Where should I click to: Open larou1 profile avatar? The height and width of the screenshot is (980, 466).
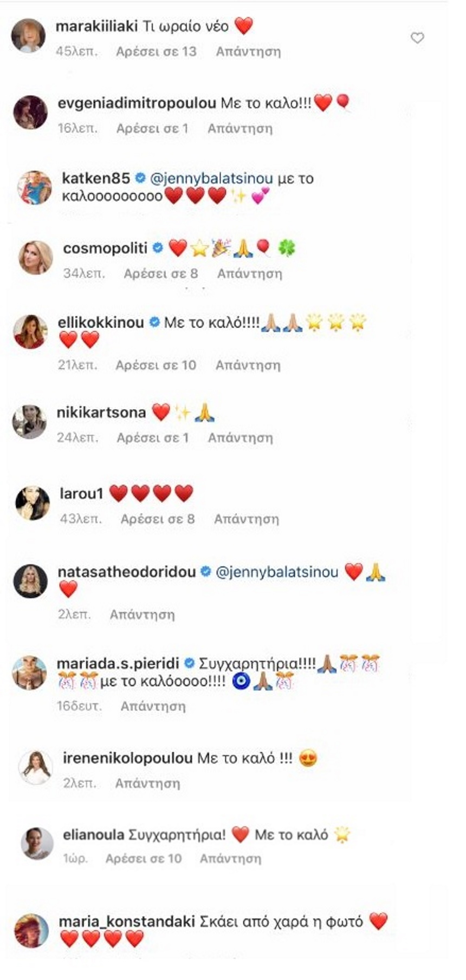point(33,503)
